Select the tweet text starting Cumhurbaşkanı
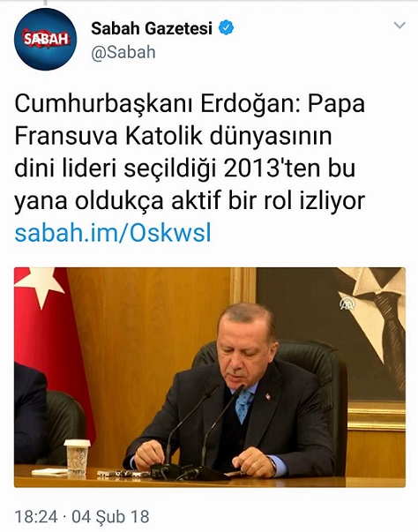The width and height of the screenshot is (418, 532). [190, 153]
